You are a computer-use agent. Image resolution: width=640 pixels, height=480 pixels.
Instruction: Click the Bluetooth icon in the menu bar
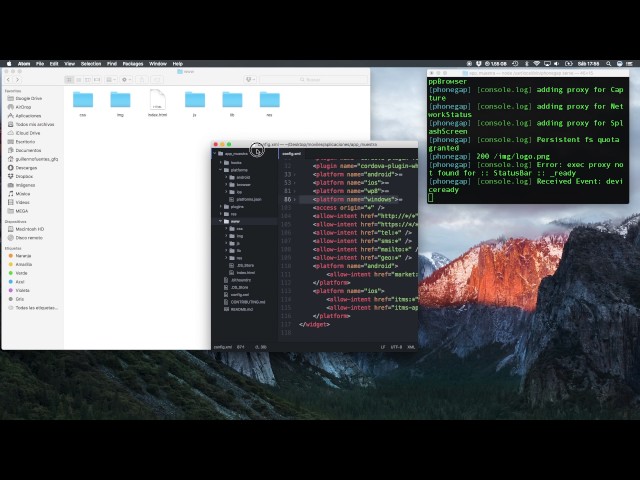tap(527, 64)
